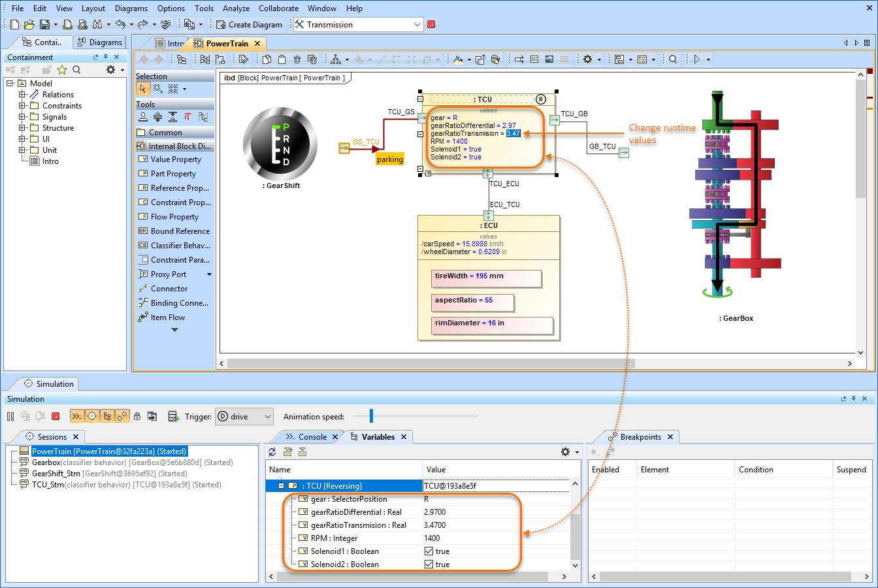Pause the simulation in the Simulation panel
This screenshot has height=588, width=878.
coord(10,416)
